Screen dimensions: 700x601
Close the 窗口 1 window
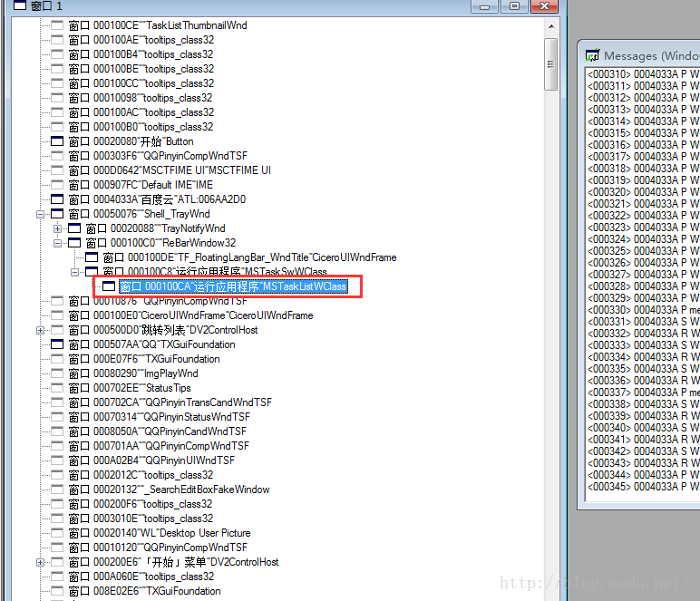[544, 6]
